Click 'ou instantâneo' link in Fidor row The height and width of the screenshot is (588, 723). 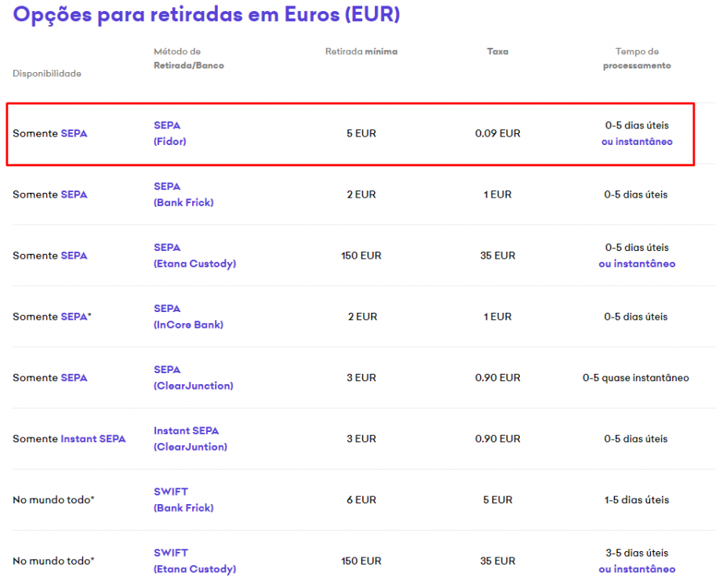(x=637, y=142)
